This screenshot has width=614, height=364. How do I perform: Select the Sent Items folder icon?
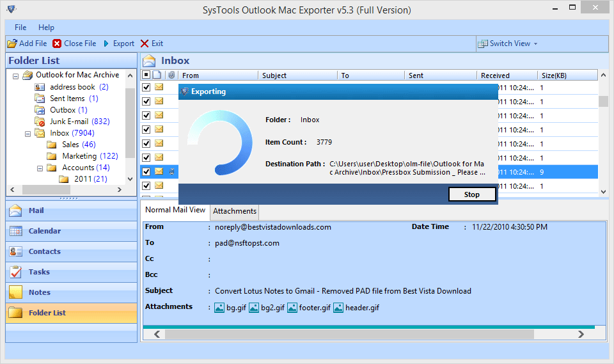40,99
